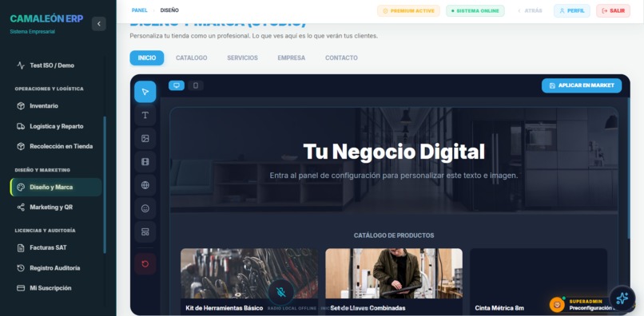Viewport: 644px width, 316px height.
Task: Click the Inventario box icon
Action: click(21, 106)
